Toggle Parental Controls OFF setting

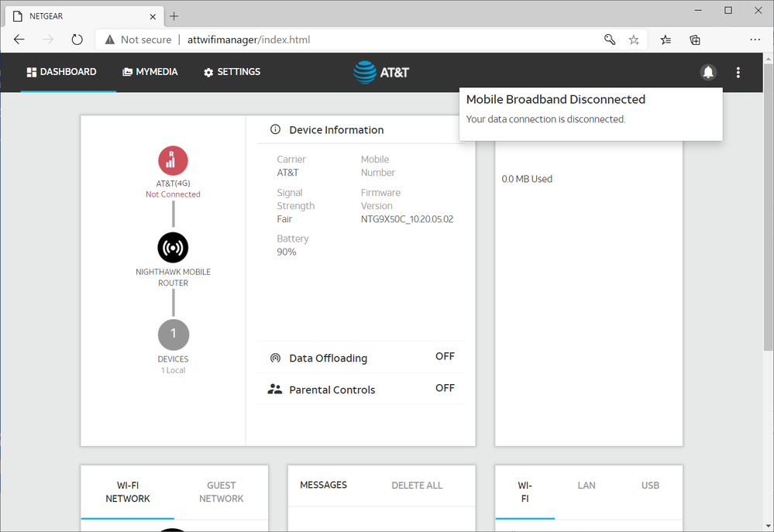point(445,389)
